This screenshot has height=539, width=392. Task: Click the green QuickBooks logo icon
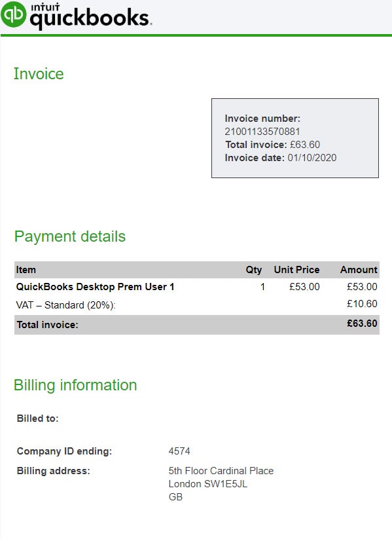13,14
